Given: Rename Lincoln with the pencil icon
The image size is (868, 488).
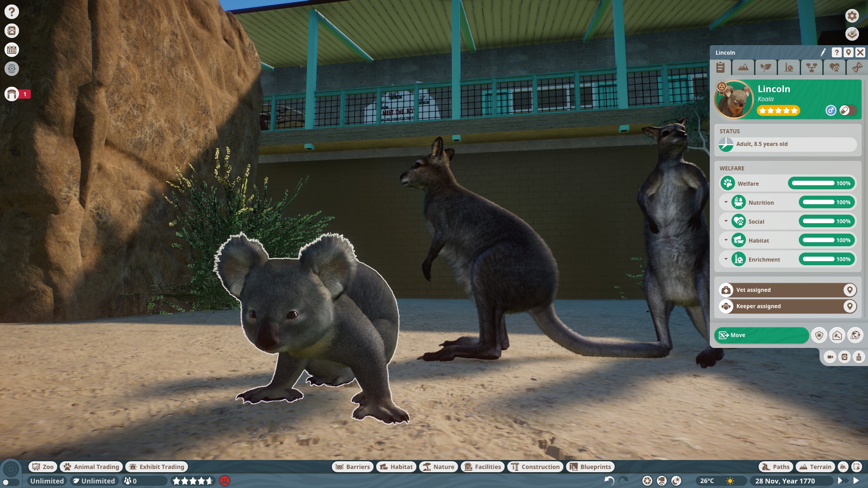Looking at the screenshot, I should point(823,52).
